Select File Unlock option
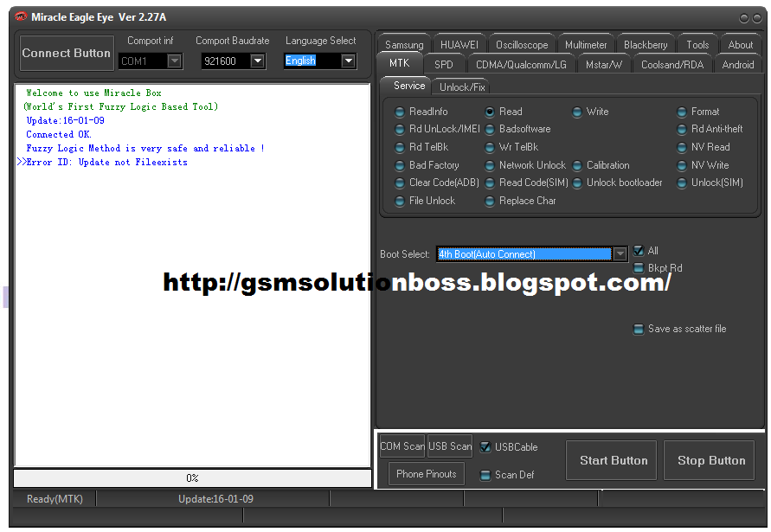 (426, 201)
